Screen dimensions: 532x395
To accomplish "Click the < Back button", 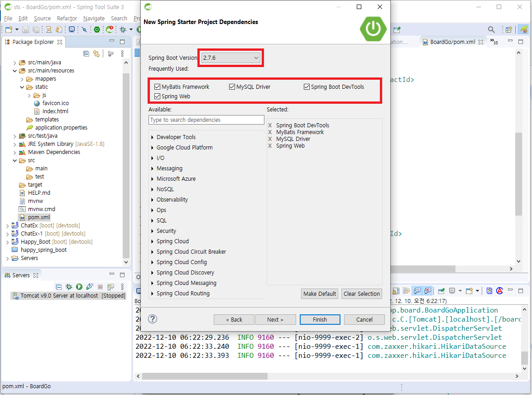I will (x=234, y=319).
